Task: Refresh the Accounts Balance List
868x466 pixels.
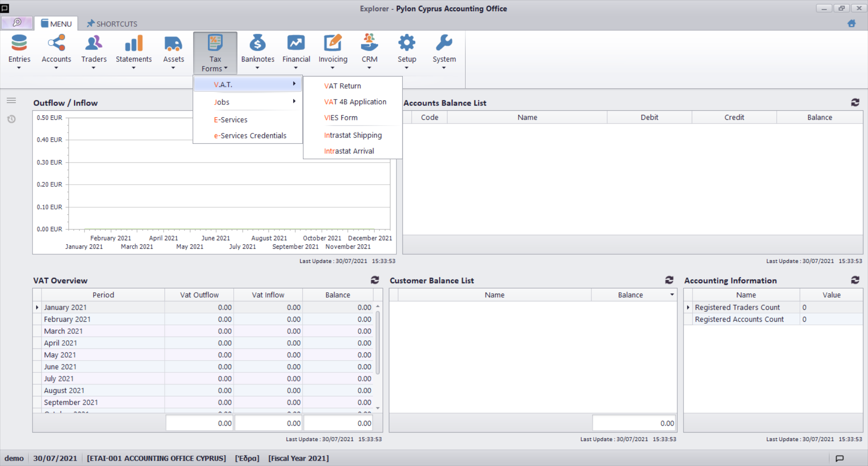Action: (x=855, y=103)
